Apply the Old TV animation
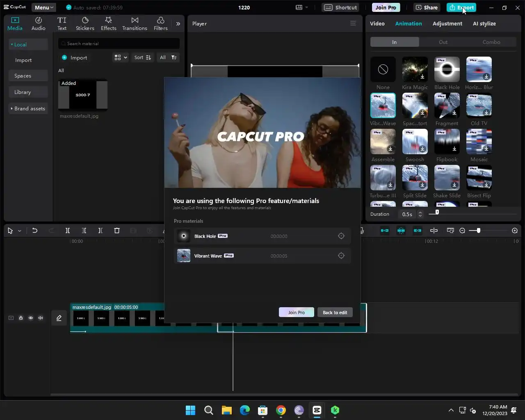 [x=479, y=105]
